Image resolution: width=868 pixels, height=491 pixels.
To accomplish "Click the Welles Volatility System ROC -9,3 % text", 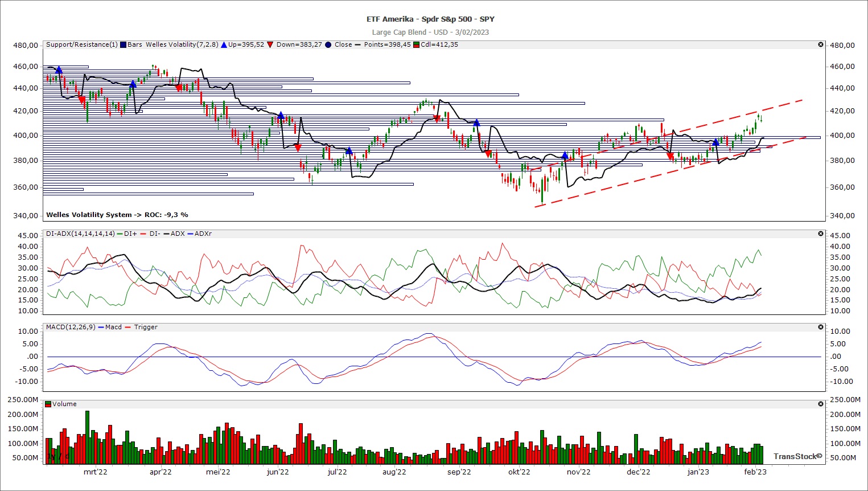I will pos(117,215).
